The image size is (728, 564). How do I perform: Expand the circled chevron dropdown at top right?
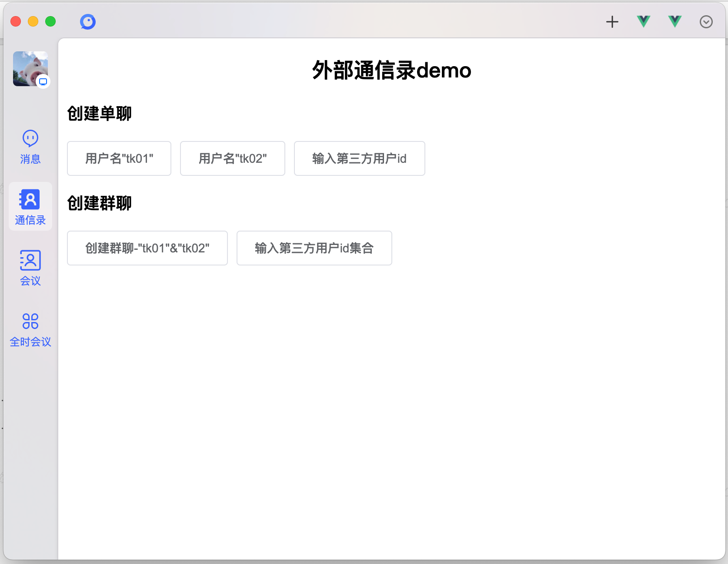706,22
